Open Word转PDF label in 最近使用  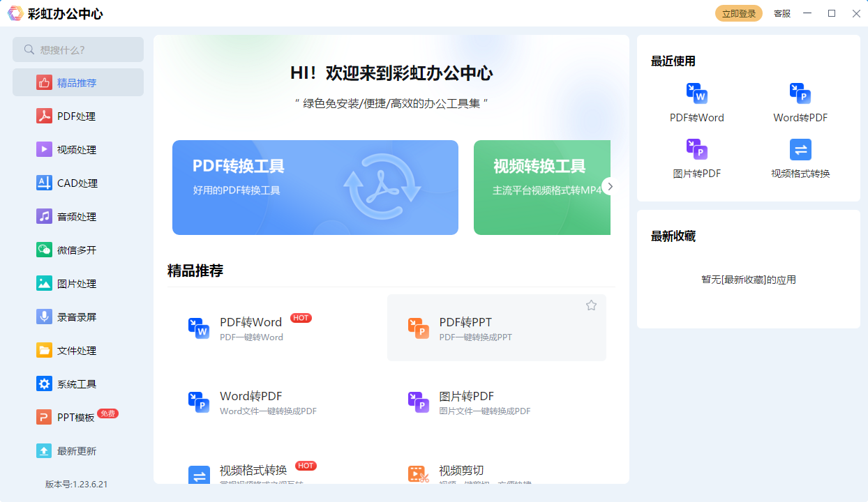(800, 118)
